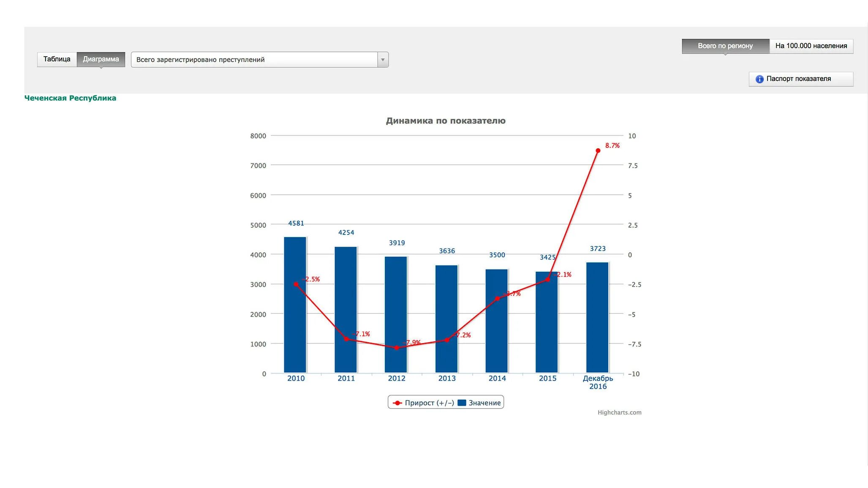
Task: Open the indicator dropdown arrow
Action: (383, 60)
